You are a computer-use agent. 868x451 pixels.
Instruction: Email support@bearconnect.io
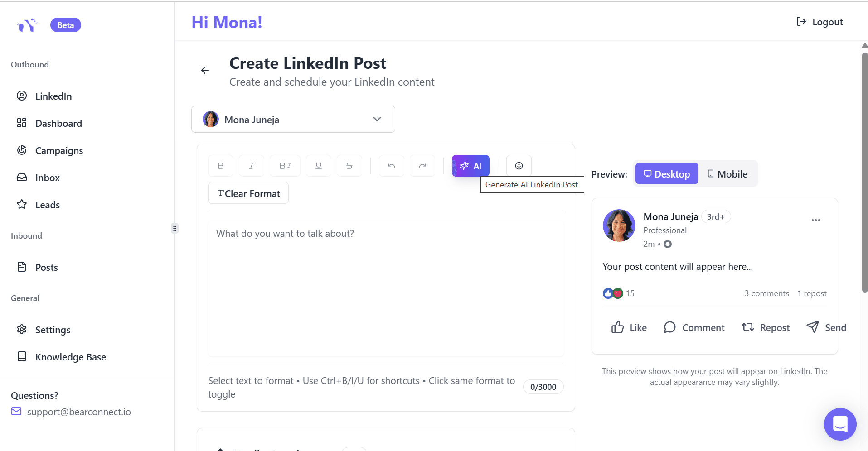point(78,412)
